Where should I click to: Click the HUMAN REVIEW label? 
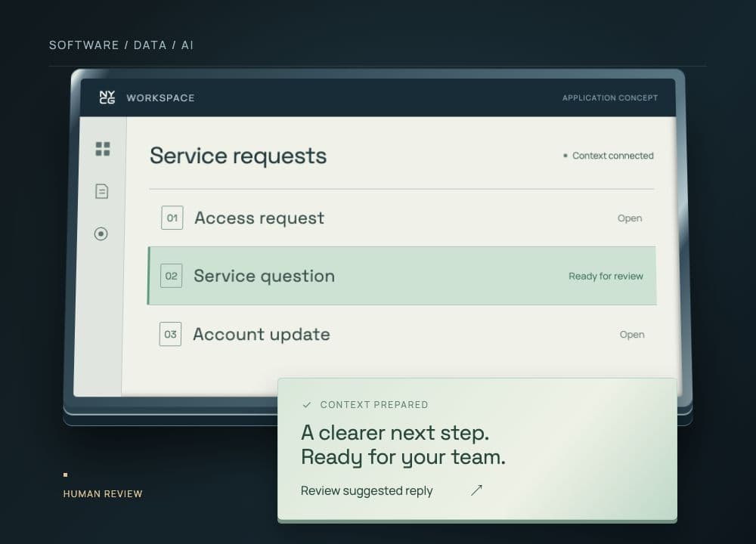103,494
